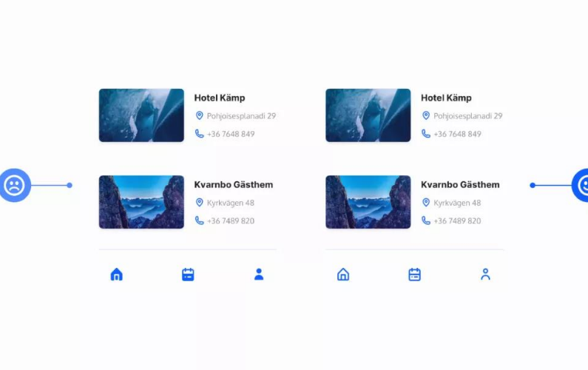Click +36 7489 820 phone number in right mockup
This screenshot has width=588, height=370.
[x=457, y=221]
